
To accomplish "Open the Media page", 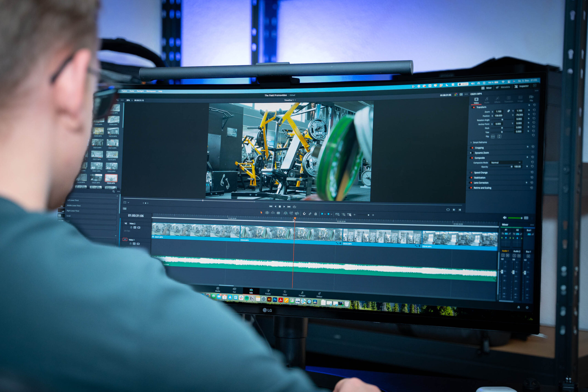I will point(218,290).
